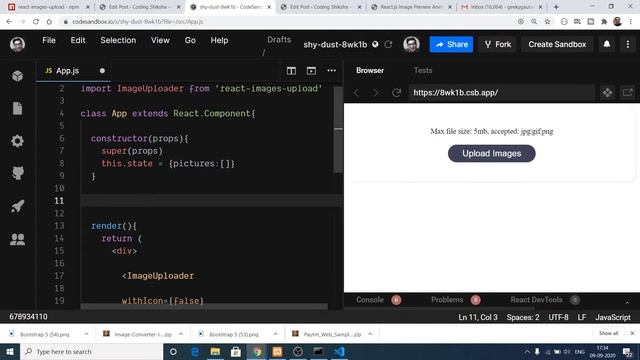640x360 pixels.
Task: Show hidden system tray icons
Action: pos(527,351)
